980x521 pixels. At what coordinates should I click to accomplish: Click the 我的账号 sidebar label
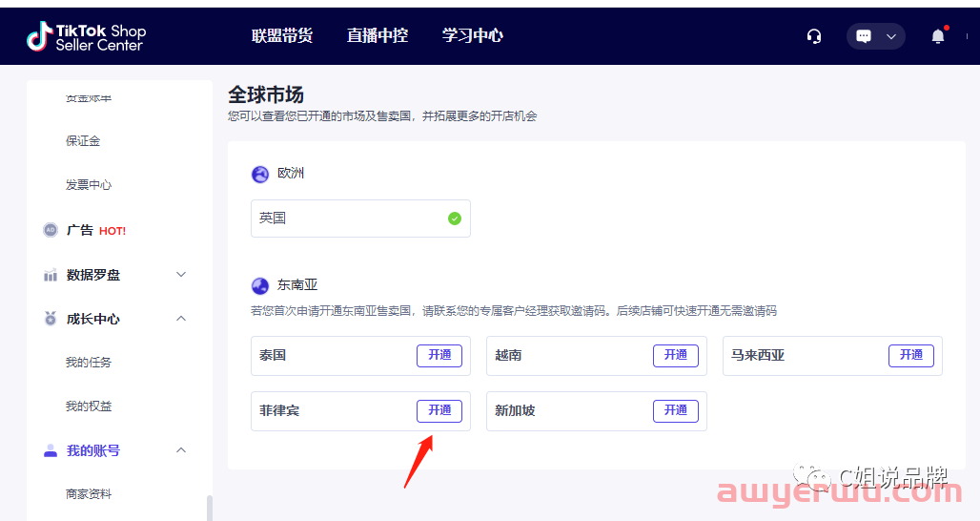(93, 450)
